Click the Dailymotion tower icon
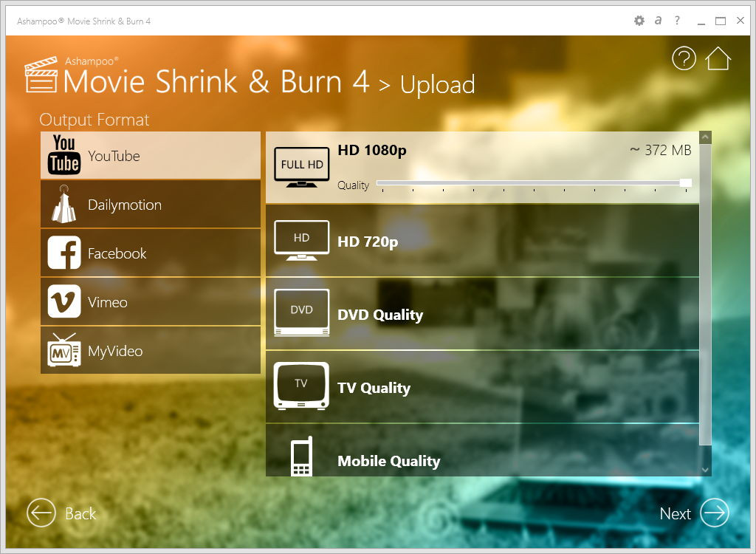This screenshot has height=554, width=756. tap(64, 204)
